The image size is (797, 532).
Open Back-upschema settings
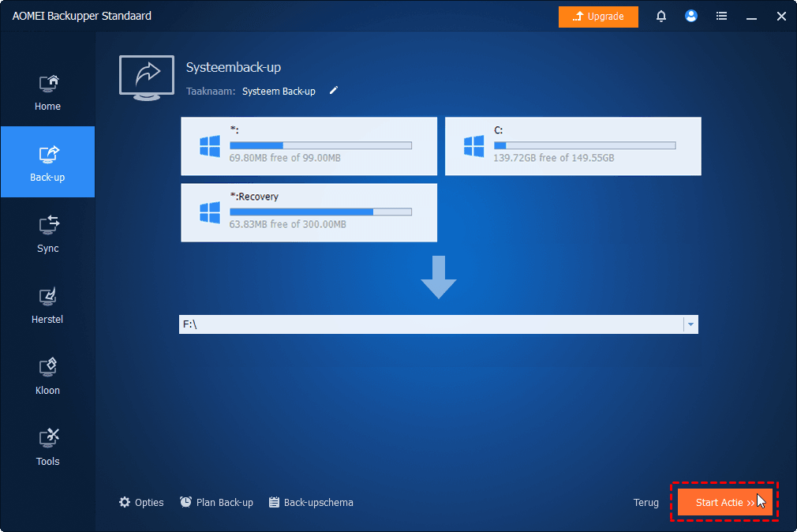click(311, 503)
